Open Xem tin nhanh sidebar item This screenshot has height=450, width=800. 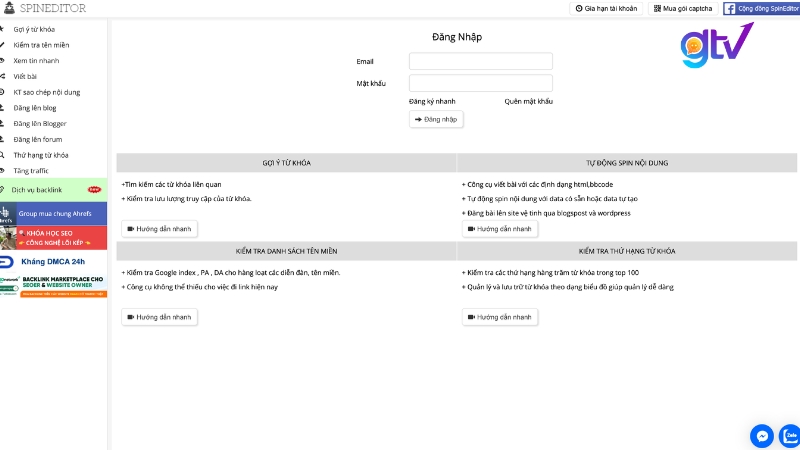click(x=36, y=60)
